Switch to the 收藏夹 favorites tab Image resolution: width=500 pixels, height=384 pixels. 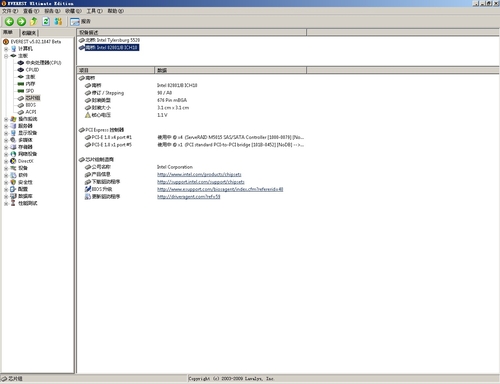[29, 33]
